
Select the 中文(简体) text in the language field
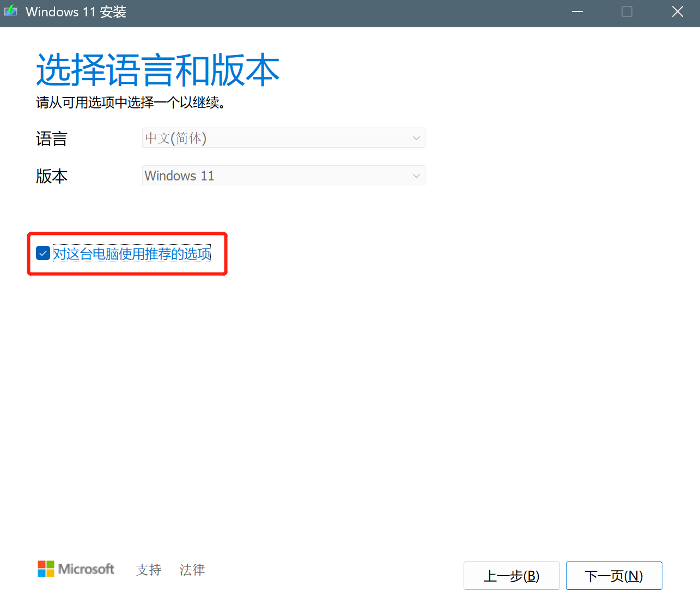[175, 138]
